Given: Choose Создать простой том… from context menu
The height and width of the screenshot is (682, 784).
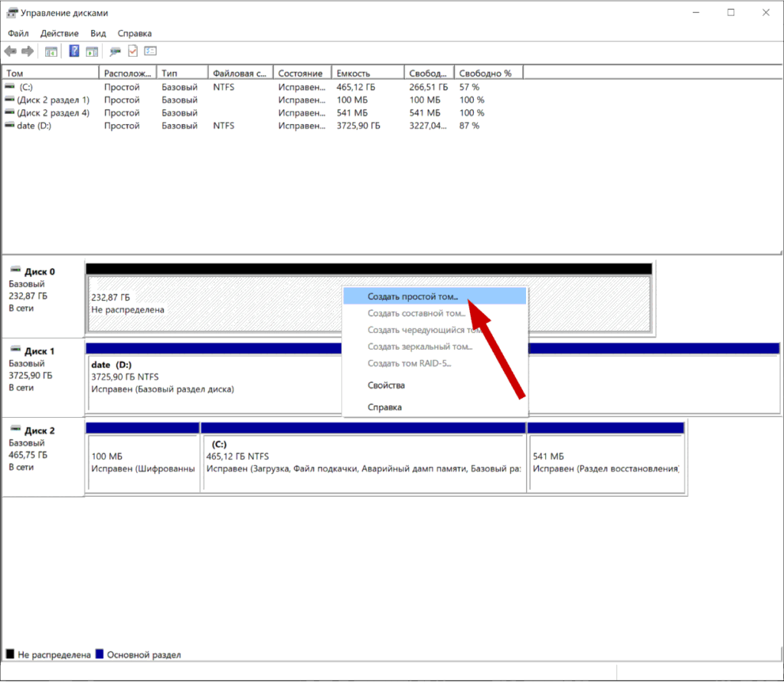Looking at the screenshot, I should pyautogui.click(x=435, y=296).
